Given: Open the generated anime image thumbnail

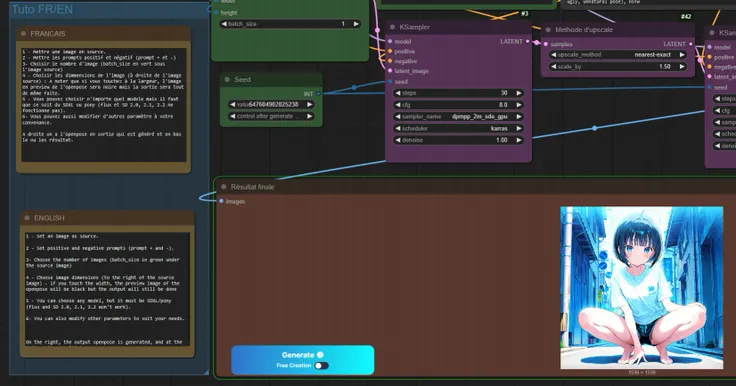Looking at the screenshot, I should (x=642, y=288).
